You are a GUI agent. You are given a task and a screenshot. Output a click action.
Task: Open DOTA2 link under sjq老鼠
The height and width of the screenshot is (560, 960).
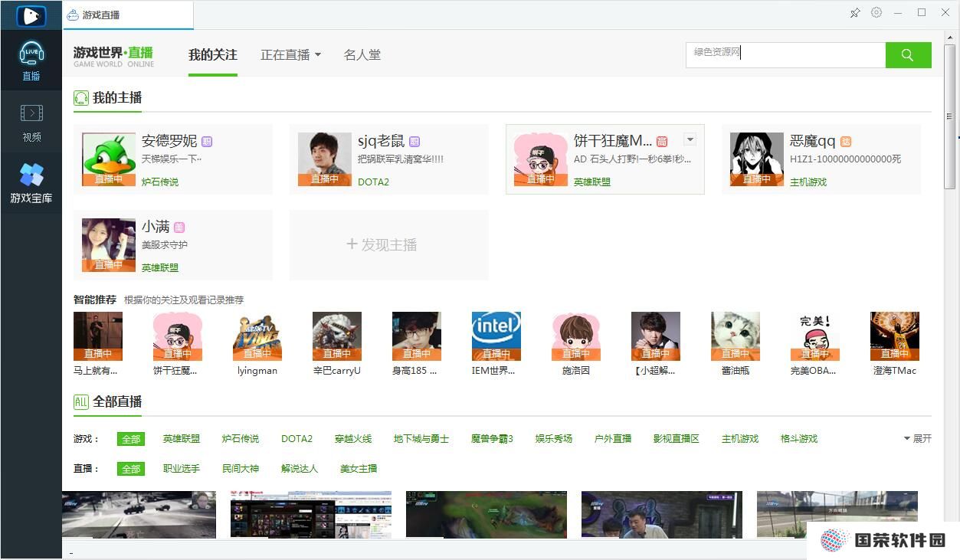click(374, 182)
